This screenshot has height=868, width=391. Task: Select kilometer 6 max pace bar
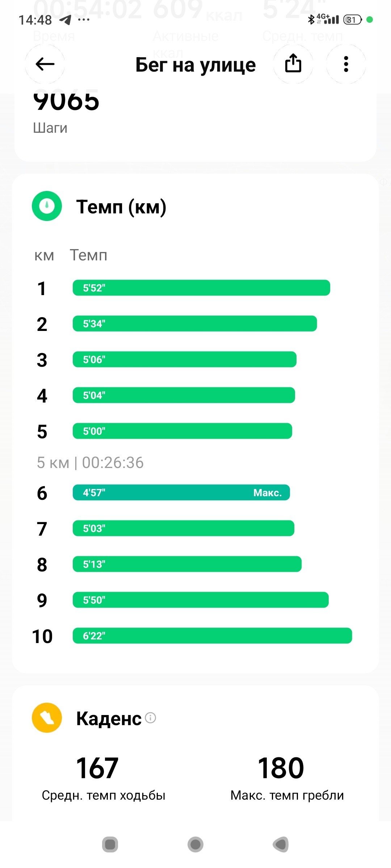181,493
